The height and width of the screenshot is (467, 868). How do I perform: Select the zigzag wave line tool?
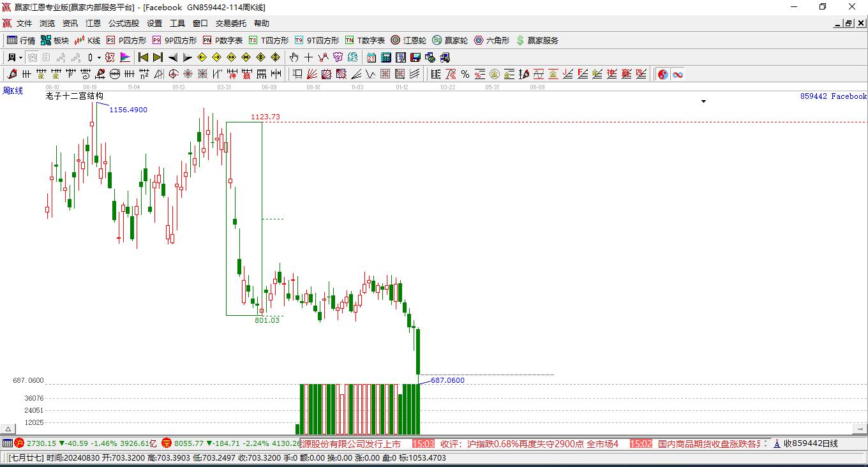370,74
